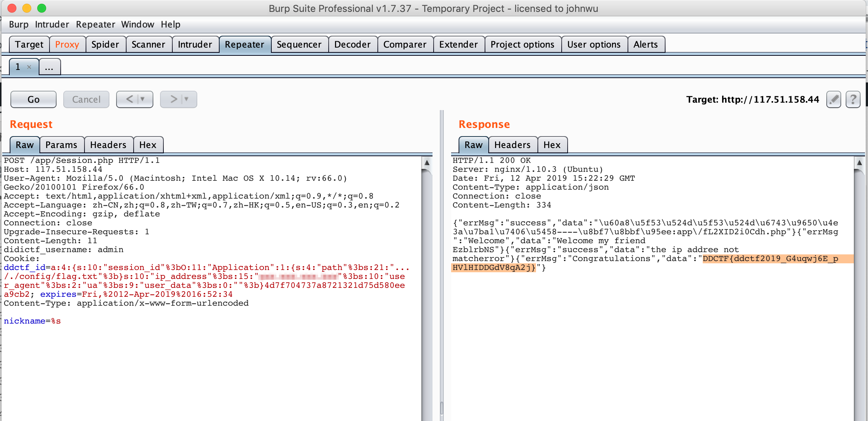
Task: Click the Cancel button
Action: (86, 99)
